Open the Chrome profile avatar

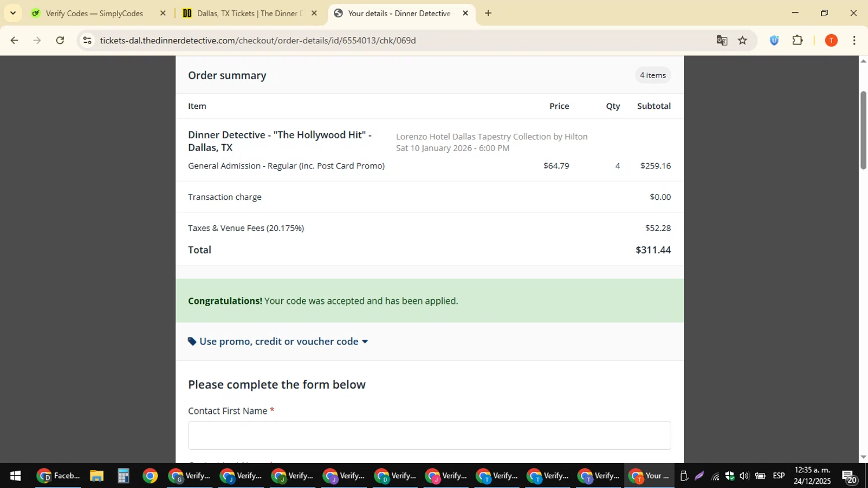coord(831,41)
